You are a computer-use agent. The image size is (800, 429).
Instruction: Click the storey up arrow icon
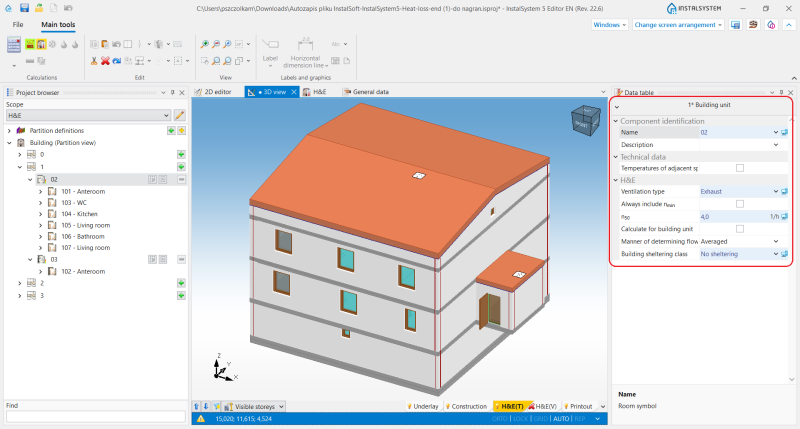196,406
